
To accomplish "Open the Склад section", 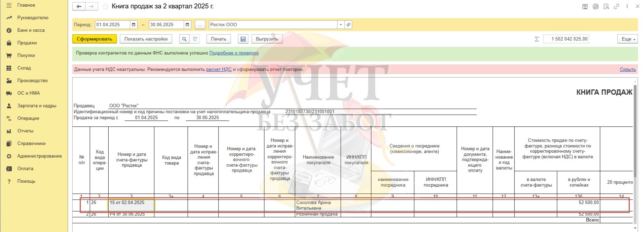I will pos(24,68).
